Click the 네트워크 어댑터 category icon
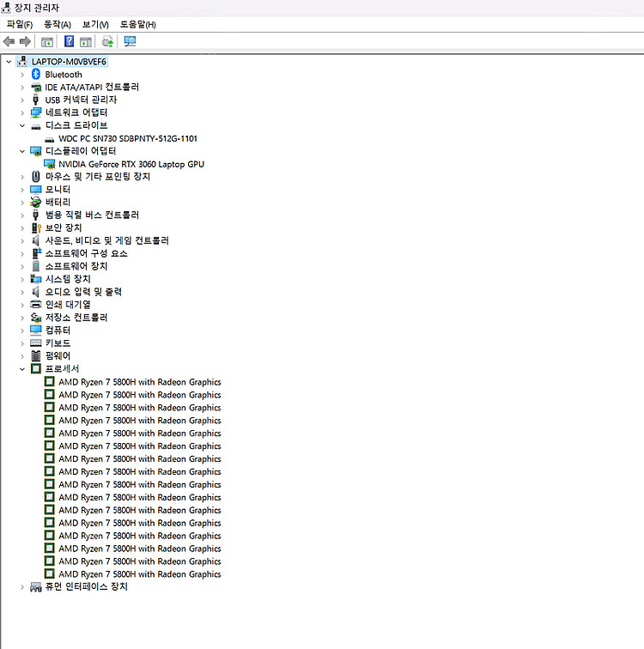This screenshot has height=649, width=644. [x=36, y=112]
